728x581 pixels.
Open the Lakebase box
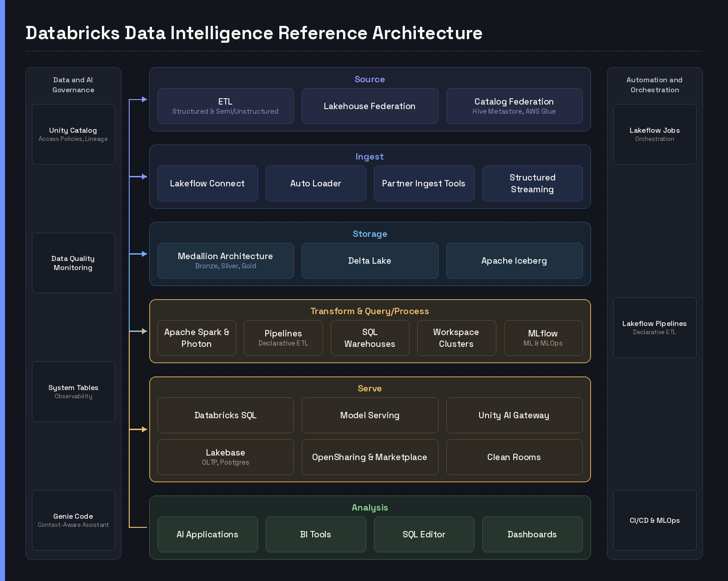click(x=225, y=457)
